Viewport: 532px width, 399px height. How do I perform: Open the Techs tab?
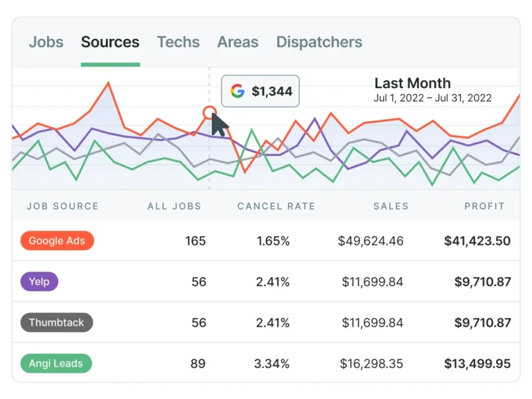tap(178, 42)
